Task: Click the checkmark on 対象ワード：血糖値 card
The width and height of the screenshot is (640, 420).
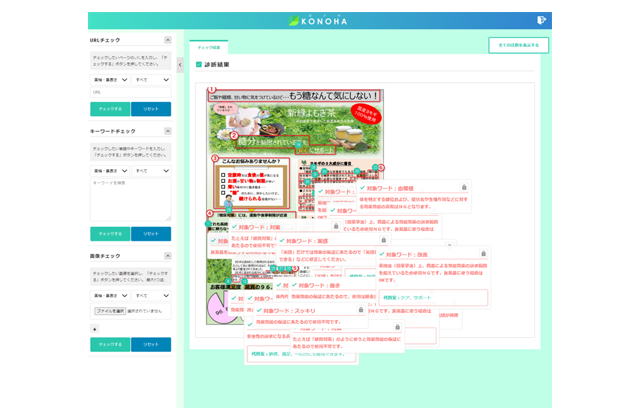Action: (x=362, y=188)
